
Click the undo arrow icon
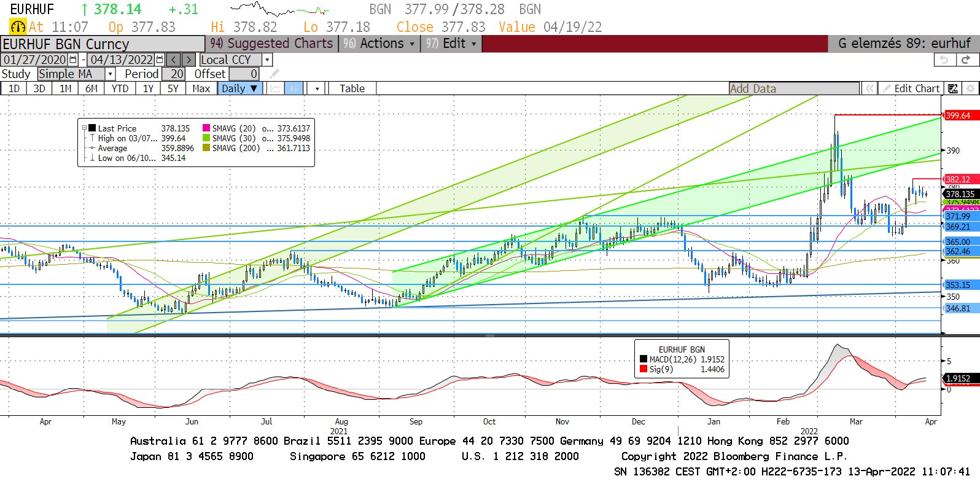point(944,60)
